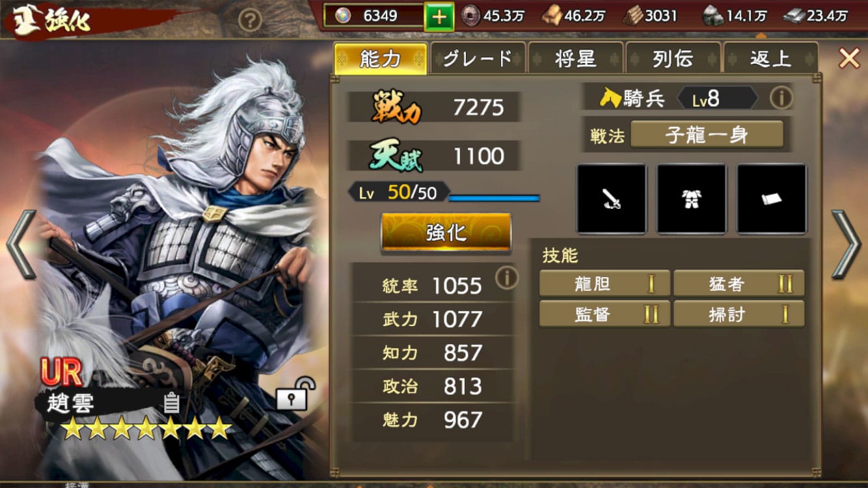Open the help question mark icon
Screen dimensions: 868x488
250,21
